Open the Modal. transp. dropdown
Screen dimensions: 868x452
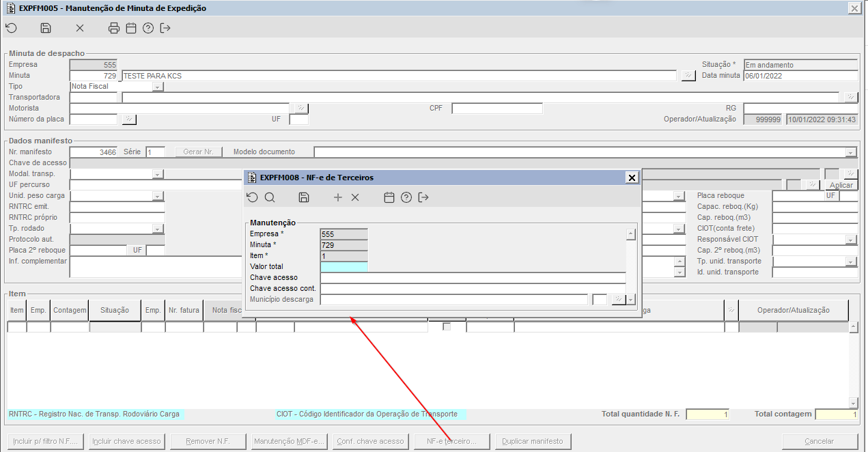[158, 174]
